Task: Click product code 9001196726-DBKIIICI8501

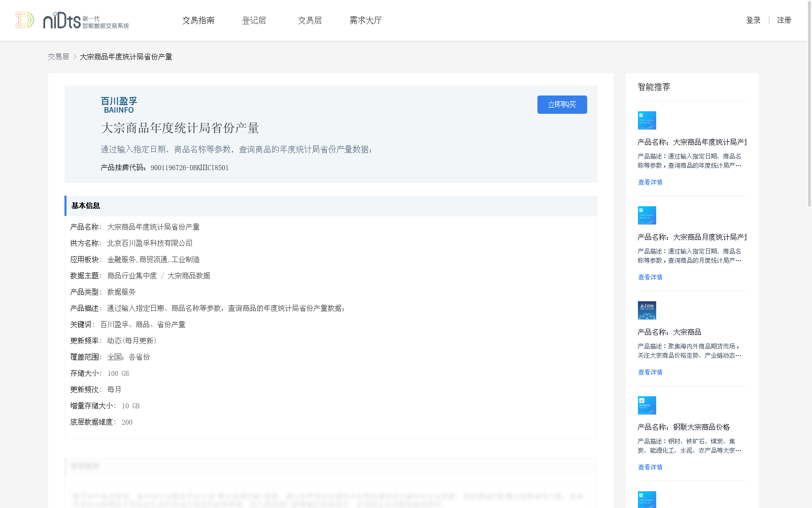Action: [x=190, y=168]
